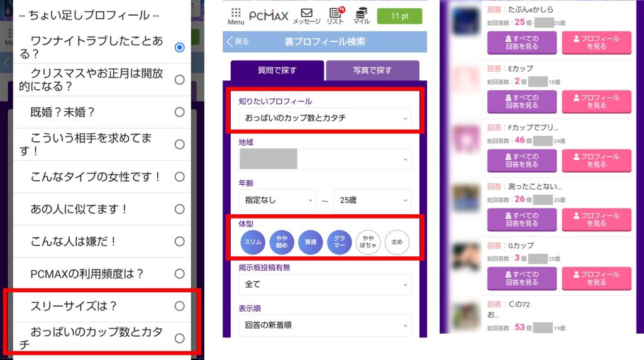
Task: View all answers from the Gカップ user
Action: (x=522, y=278)
